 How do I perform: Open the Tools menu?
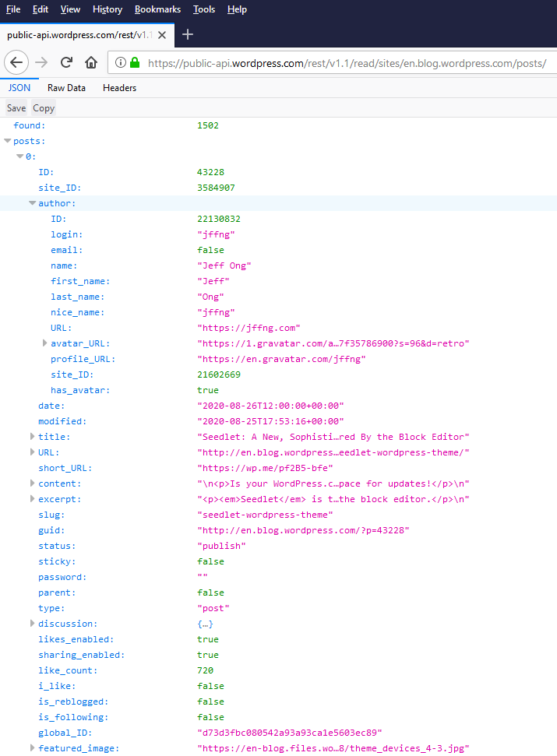pos(204,9)
